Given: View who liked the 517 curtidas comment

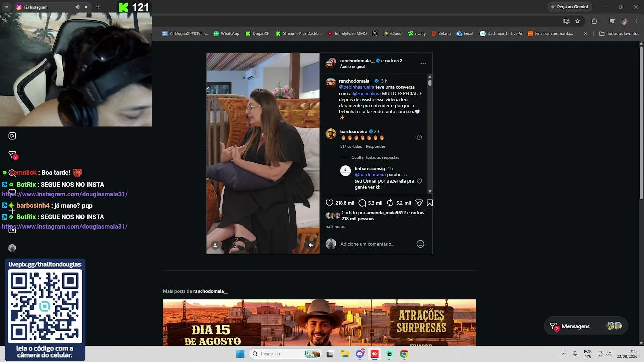Looking at the screenshot, I should click(351, 146).
